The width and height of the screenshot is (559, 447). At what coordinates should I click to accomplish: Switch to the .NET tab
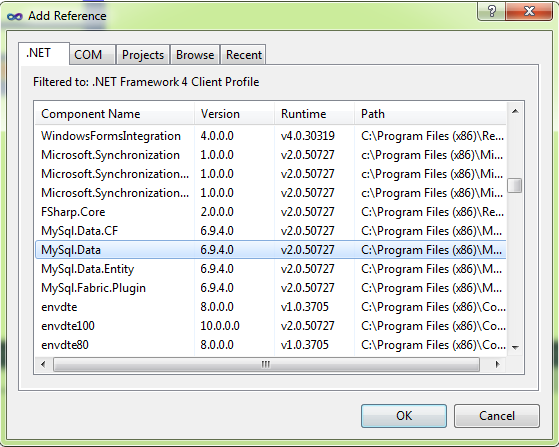click(x=44, y=53)
